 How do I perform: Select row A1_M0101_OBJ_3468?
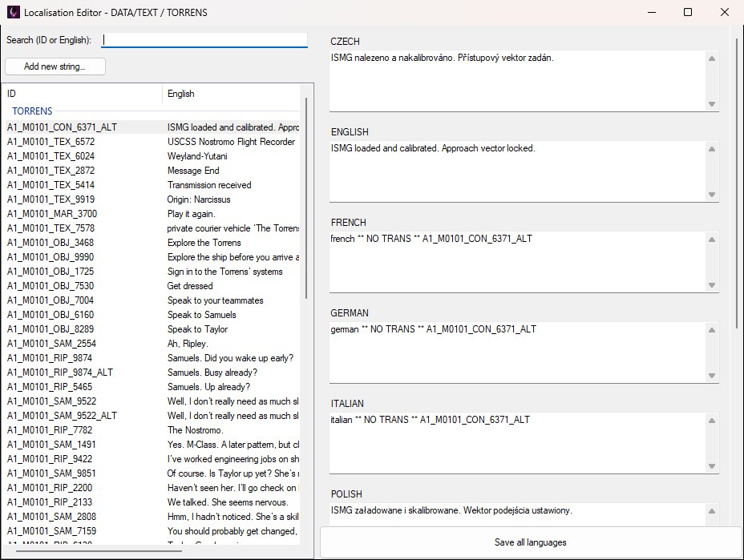pyautogui.click(x=152, y=243)
